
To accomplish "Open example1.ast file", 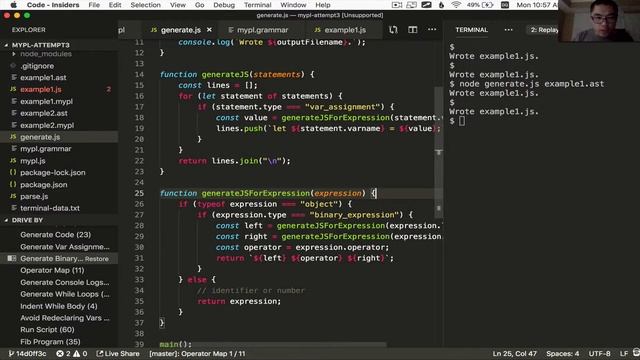I will coord(43,78).
